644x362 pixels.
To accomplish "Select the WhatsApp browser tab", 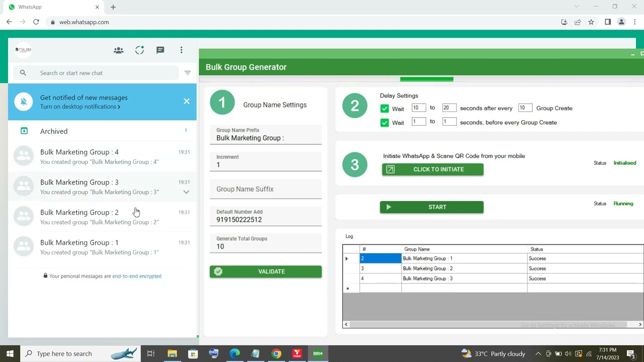I will [53, 7].
